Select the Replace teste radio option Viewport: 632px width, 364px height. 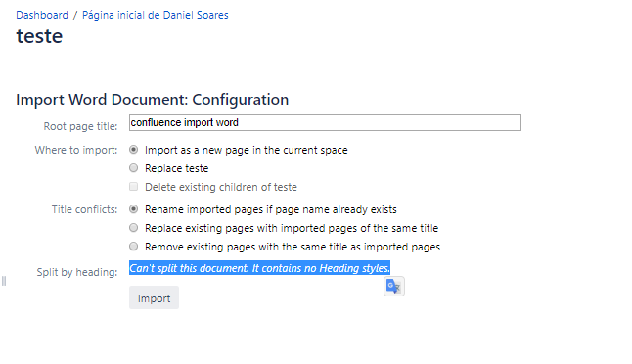133,168
